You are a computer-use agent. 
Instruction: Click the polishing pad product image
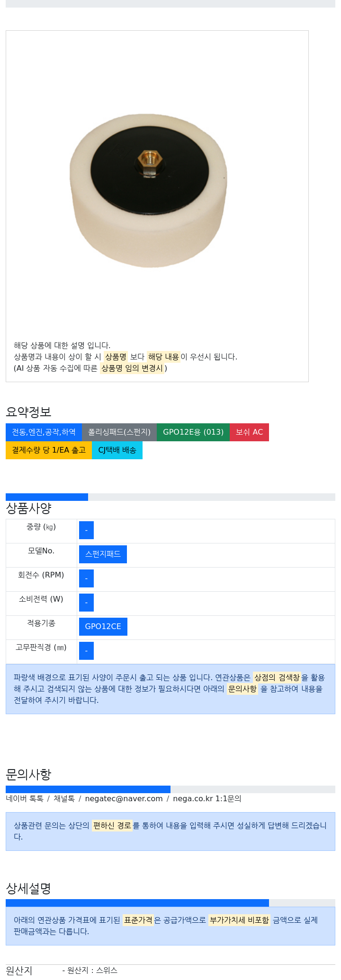click(148, 191)
